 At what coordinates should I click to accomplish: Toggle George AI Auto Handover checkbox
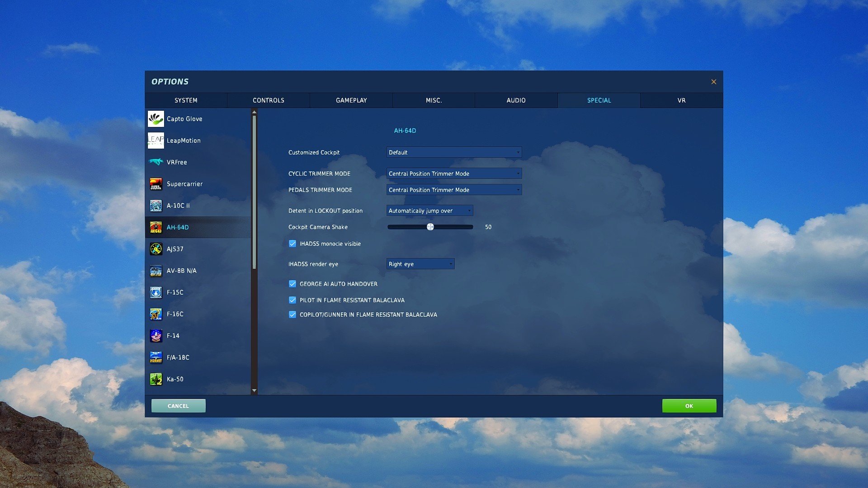(x=292, y=284)
